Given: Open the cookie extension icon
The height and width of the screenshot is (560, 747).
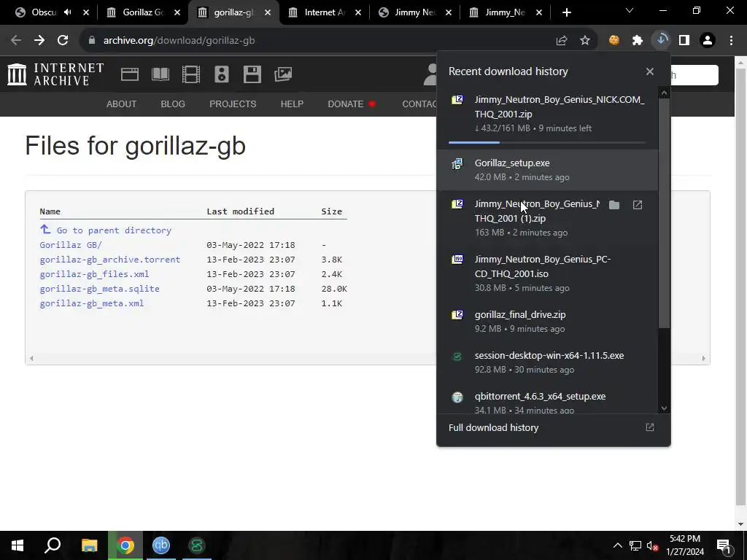Looking at the screenshot, I should (x=614, y=41).
